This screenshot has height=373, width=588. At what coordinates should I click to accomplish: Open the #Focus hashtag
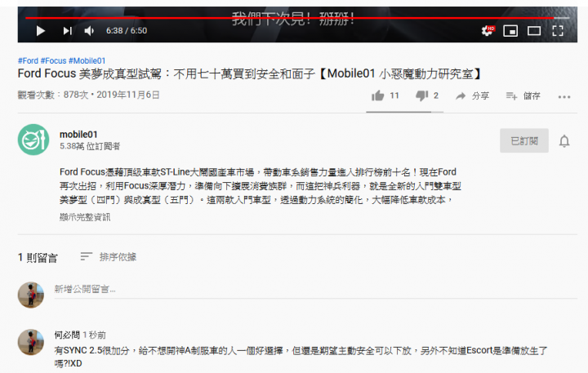53,60
